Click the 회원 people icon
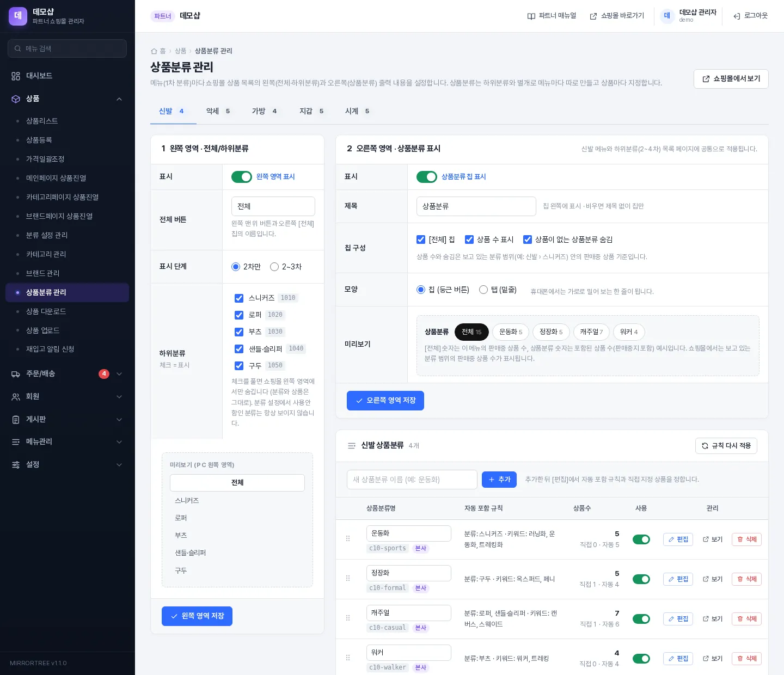784x675 pixels. 16,397
